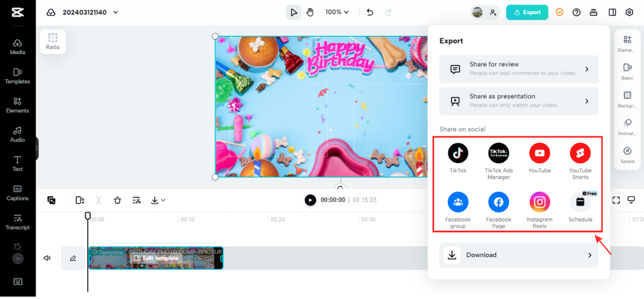Open keyboard shortcuts icon in sidebar

(18, 281)
